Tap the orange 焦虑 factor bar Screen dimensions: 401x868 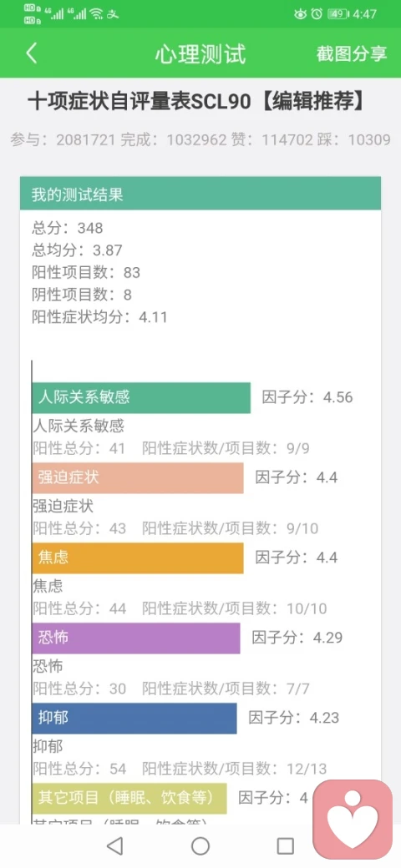[x=137, y=558]
